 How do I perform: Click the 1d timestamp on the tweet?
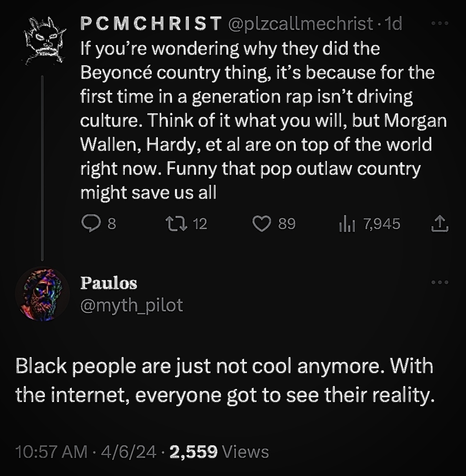(x=394, y=23)
